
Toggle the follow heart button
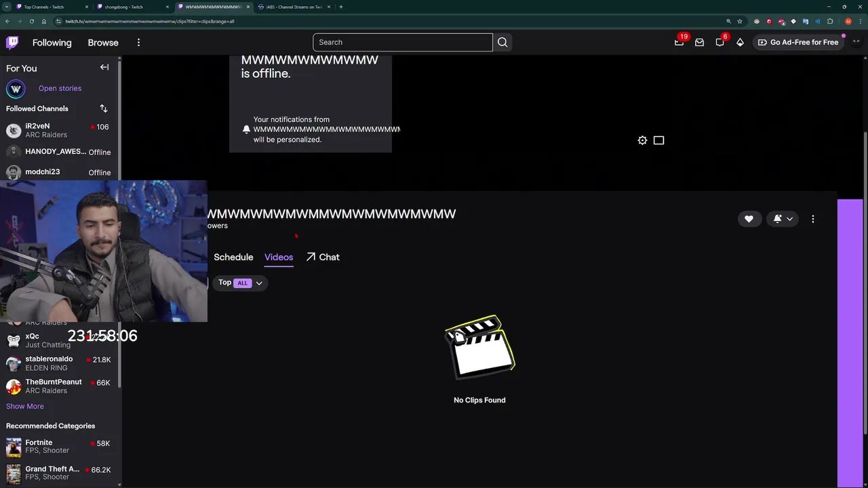tap(749, 219)
